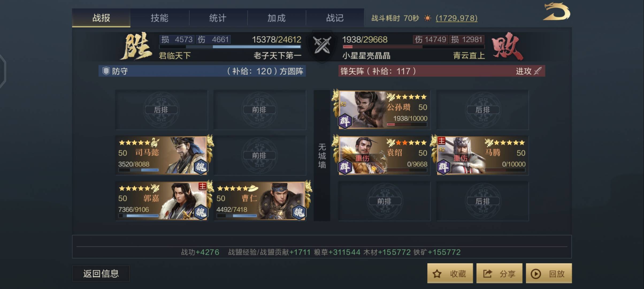The height and width of the screenshot is (289, 644).
Task: Click the shield icon beside 防守
Action: (106, 71)
